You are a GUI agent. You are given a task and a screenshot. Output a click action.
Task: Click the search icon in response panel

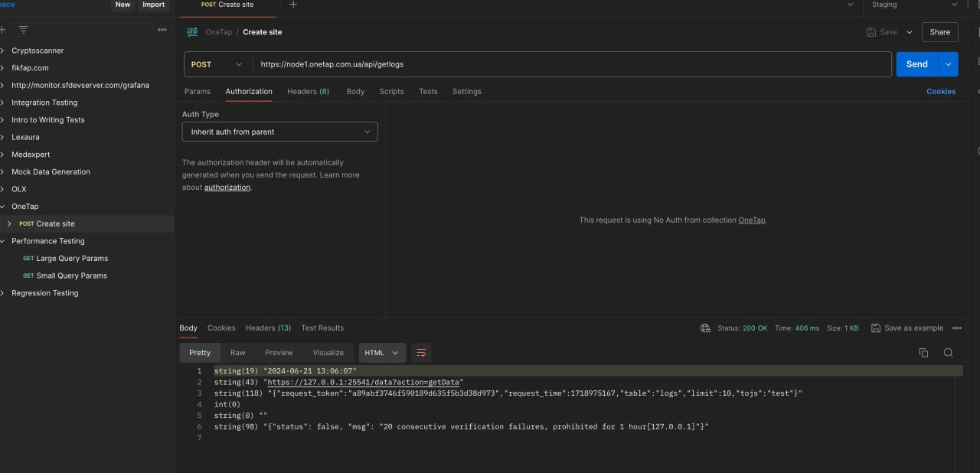(x=948, y=353)
